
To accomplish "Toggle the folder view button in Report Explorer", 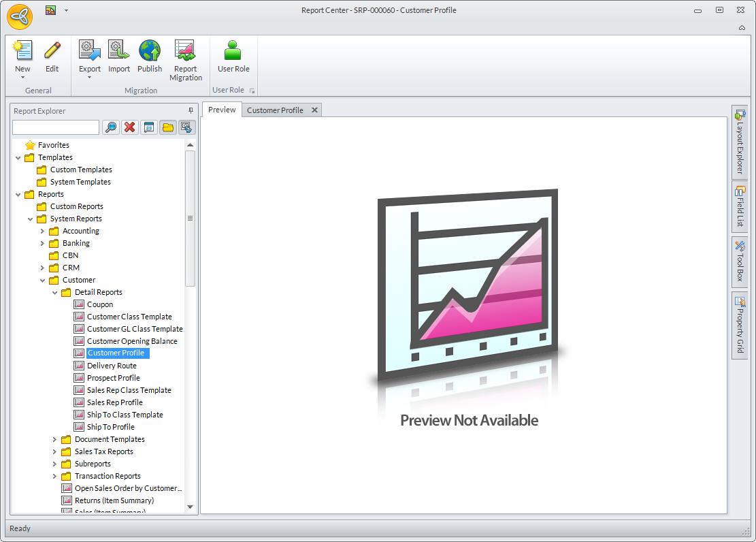I will point(168,127).
